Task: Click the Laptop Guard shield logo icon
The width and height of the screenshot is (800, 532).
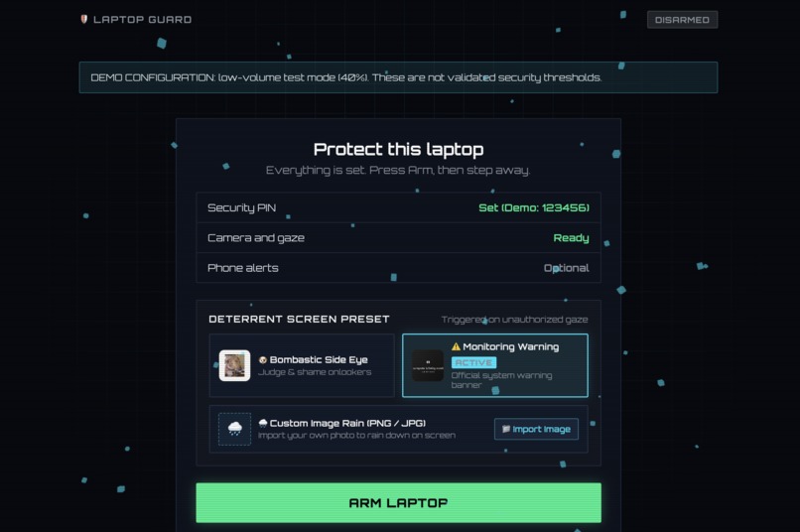Action: tap(84, 19)
